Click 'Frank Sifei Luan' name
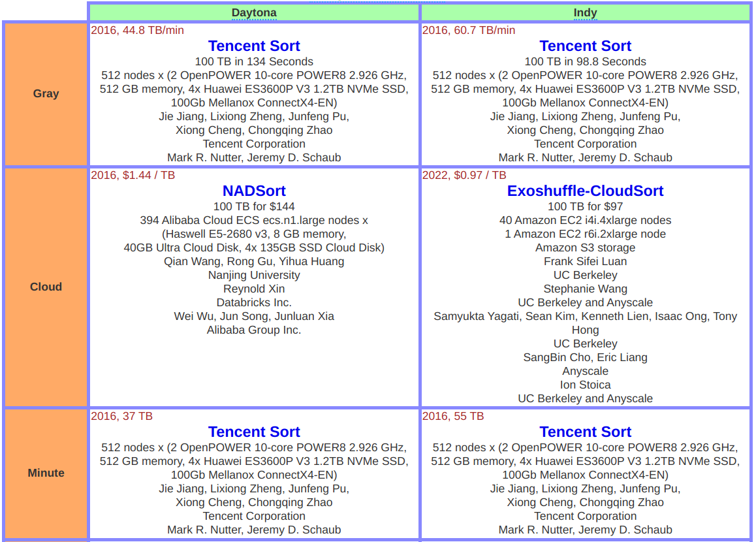Screen dimensions: 756x542 585,261
